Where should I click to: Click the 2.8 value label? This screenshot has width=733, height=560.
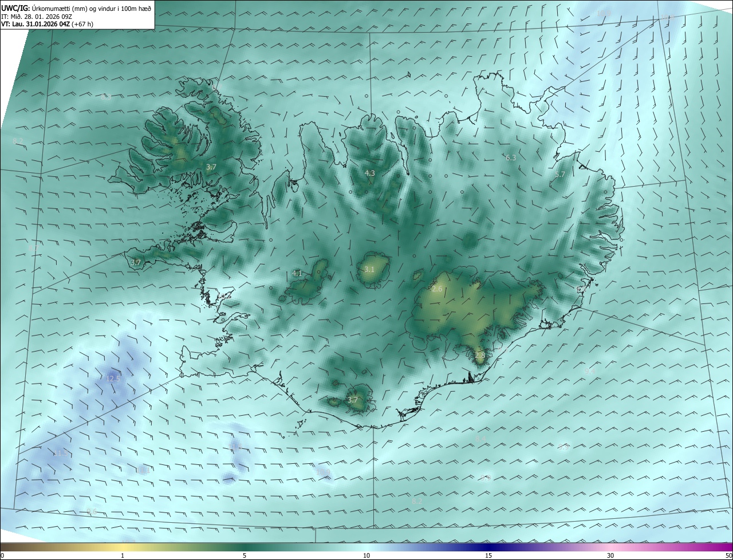[x=480, y=355]
